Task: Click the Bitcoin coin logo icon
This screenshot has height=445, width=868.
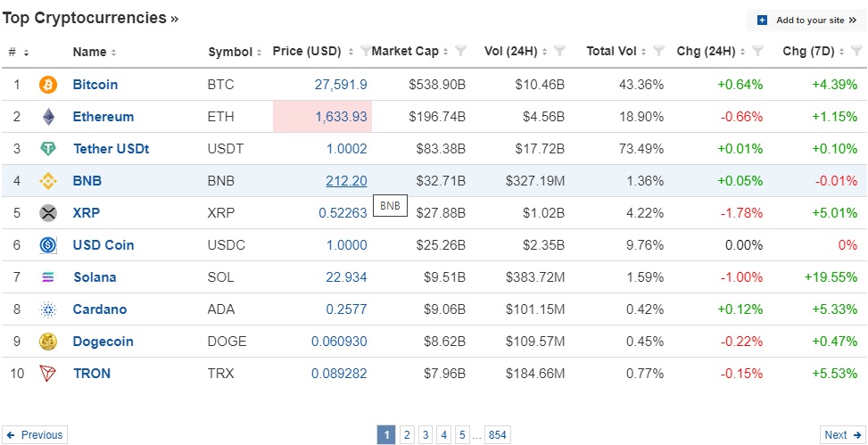Action: [48, 85]
